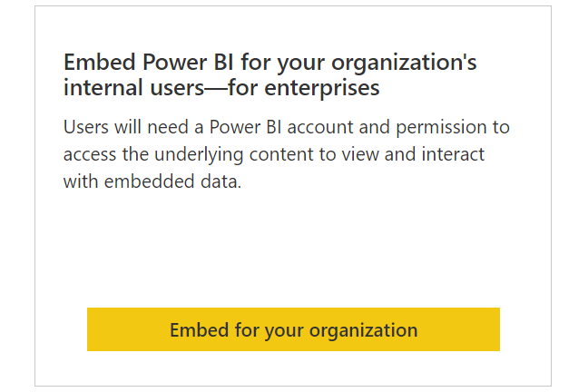The width and height of the screenshot is (588, 392).
Task: Click the Embed for your organization button
Action: point(293,329)
